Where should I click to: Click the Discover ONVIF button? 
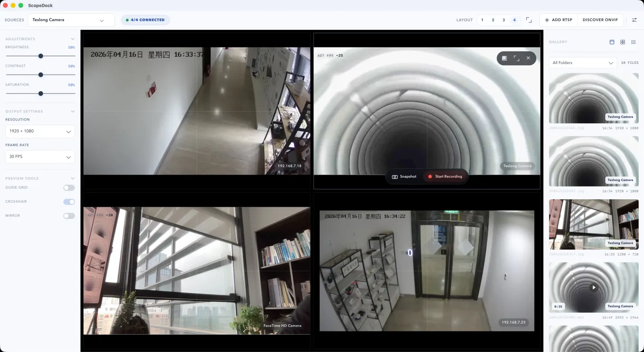600,20
